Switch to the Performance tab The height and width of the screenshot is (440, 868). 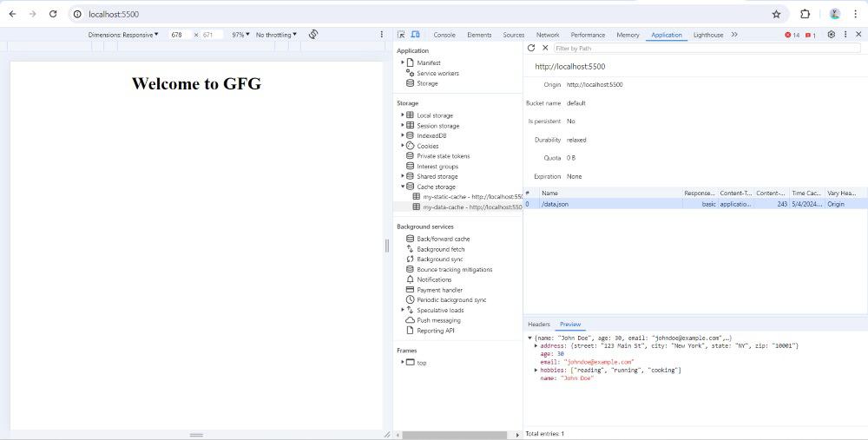(x=588, y=35)
